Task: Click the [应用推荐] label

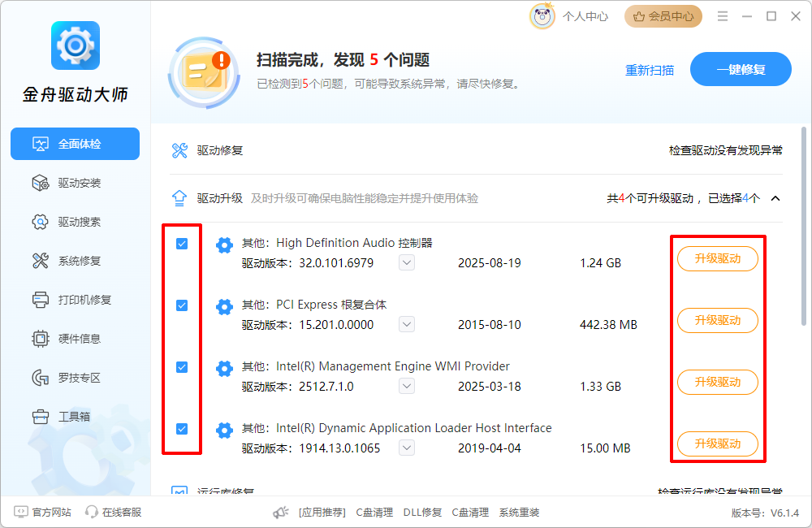Action: click(x=322, y=513)
